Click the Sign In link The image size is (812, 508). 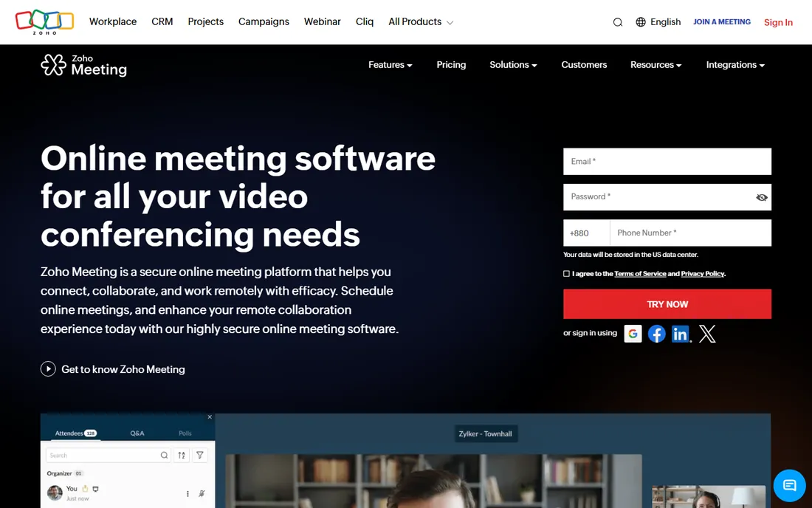(x=778, y=22)
